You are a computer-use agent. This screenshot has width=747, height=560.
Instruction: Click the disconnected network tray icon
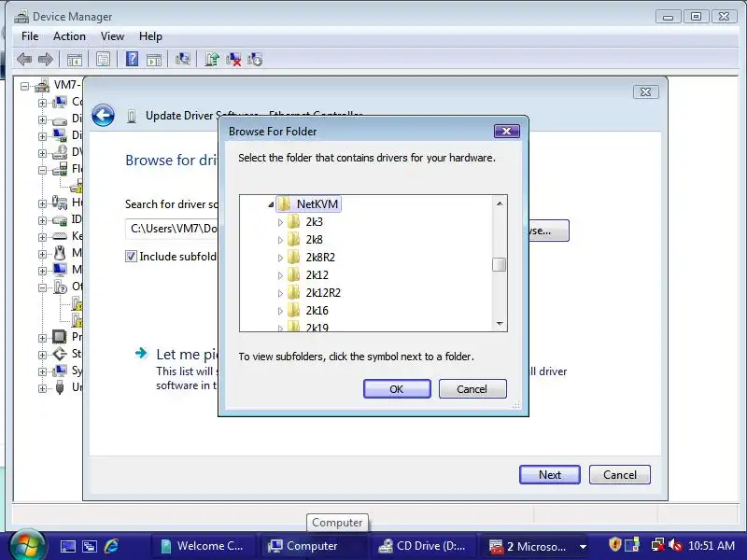(x=658, y=544)
